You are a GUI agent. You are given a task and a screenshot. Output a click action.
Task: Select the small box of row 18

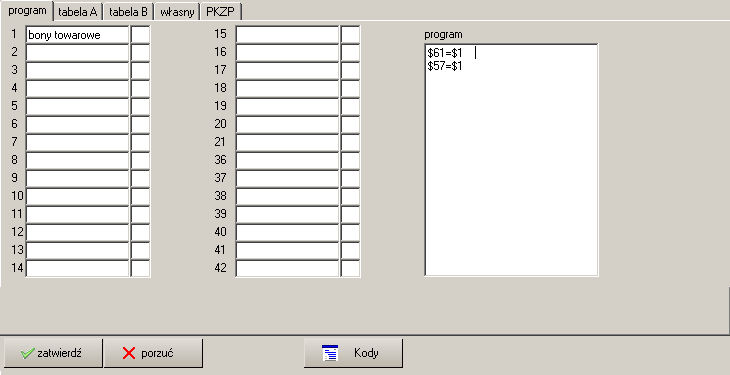tap(351, 89)
